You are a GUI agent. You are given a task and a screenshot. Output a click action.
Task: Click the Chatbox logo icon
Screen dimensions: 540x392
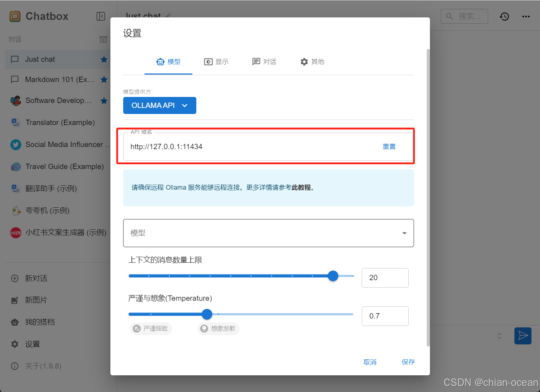click(x=15, y=16)
